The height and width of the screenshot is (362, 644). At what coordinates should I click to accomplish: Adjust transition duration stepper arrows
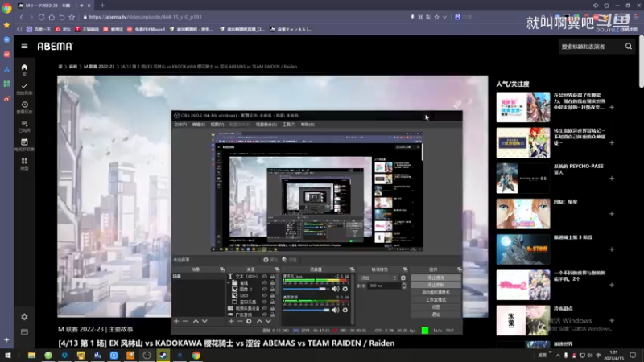pyautogui.click(x=404, y=286)
